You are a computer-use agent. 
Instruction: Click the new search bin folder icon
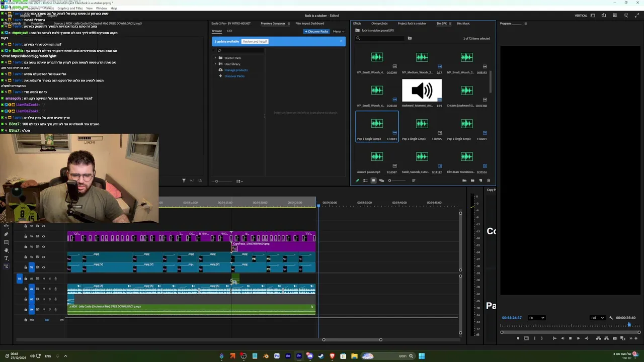coord(410,38)
